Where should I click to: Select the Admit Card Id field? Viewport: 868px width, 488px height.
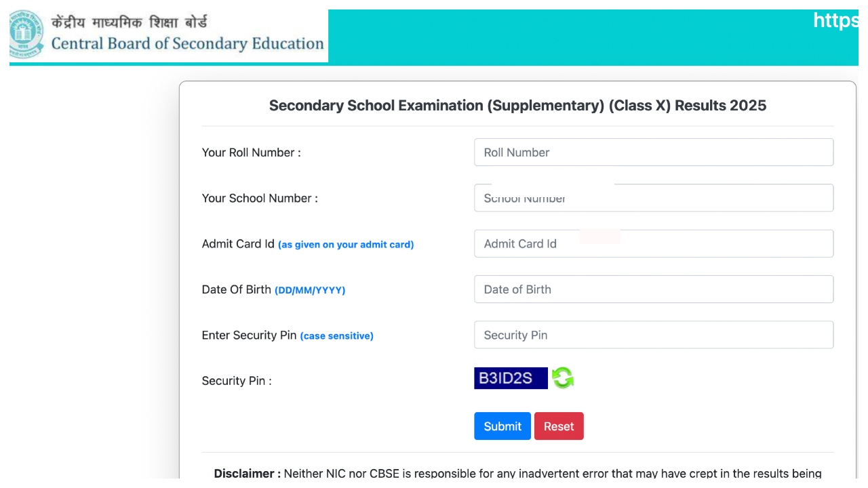coord(653,244)
